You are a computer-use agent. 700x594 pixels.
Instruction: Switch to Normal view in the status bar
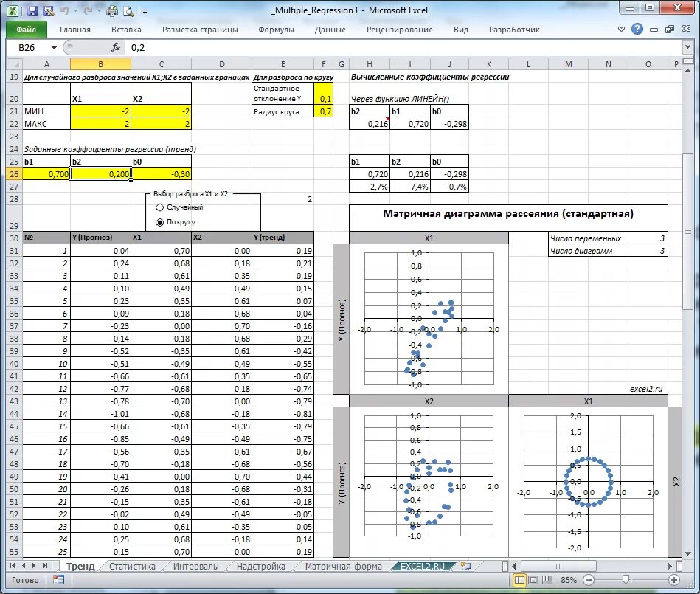pyautogui.click(x=519, y=580)
